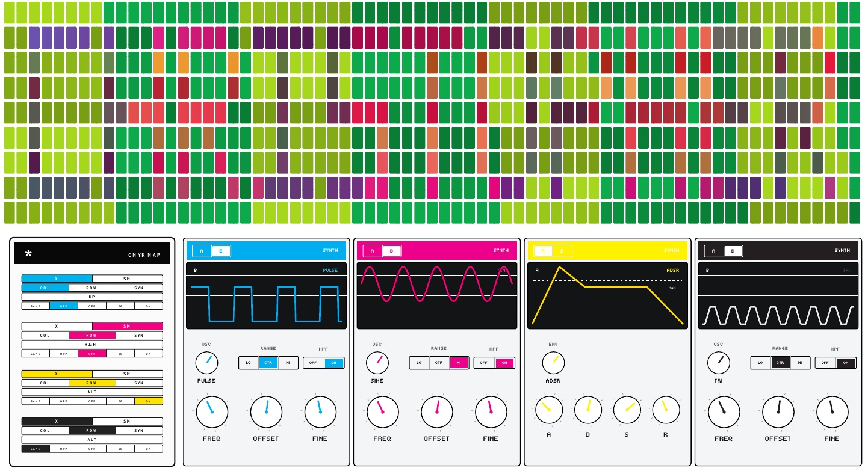Adjust the cyan OFFSET knob
This screenshot has width=868, height=468.
point(266,412)
